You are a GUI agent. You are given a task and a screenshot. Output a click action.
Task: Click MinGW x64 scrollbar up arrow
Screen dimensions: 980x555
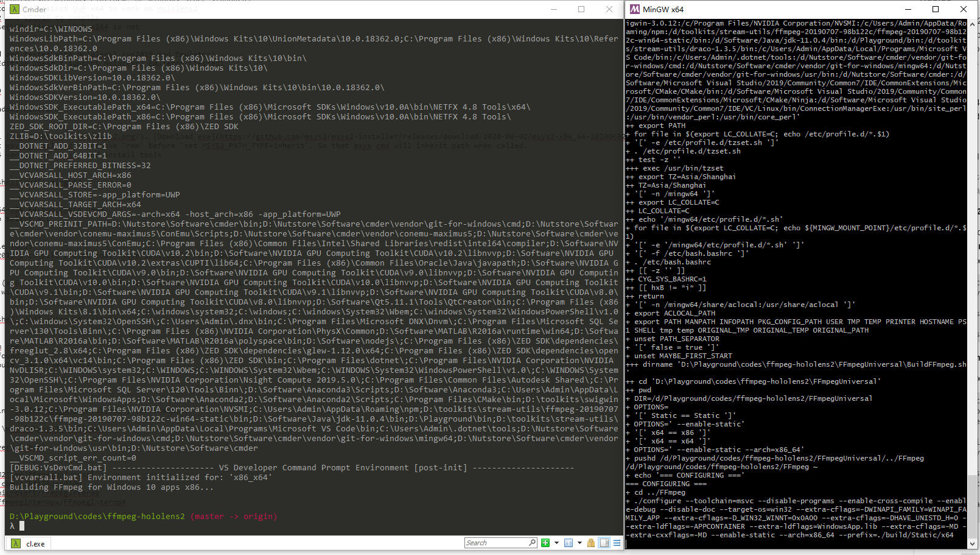[972, 24]
